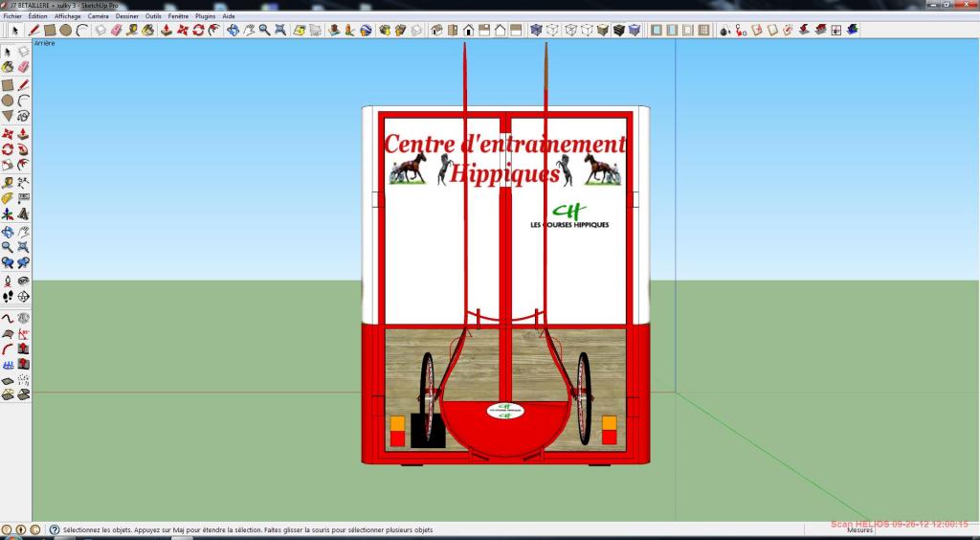980x540 pixels.
Task: Select the Rotate tool in top toolbar
Action: (x=199, y=30)
